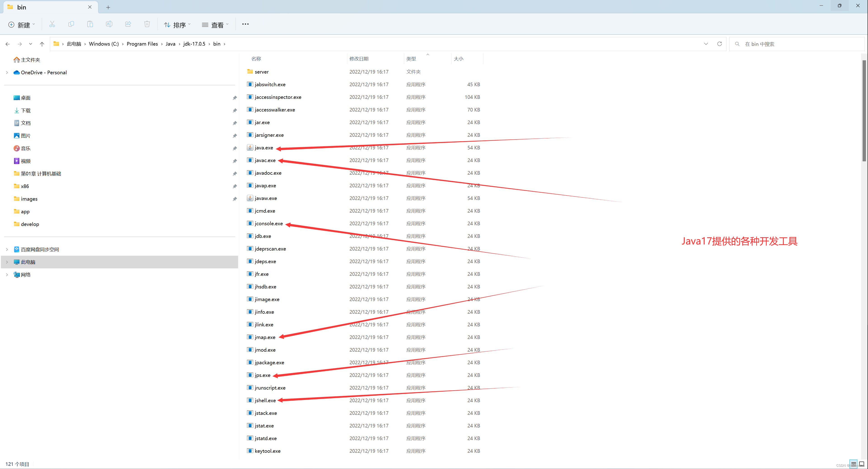Close the bin tab
This screenshot has width=868, height=469.
(x=90, y=7)
